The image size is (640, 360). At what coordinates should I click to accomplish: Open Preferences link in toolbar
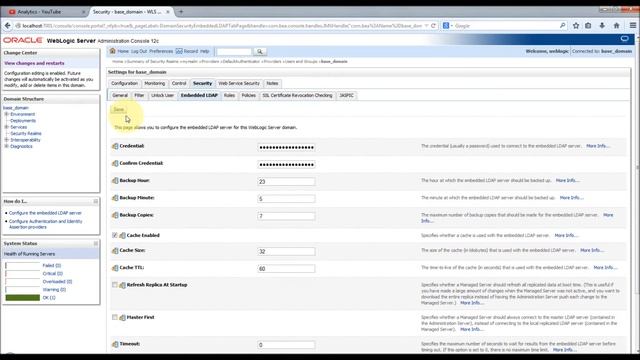[x=161, y=51]
